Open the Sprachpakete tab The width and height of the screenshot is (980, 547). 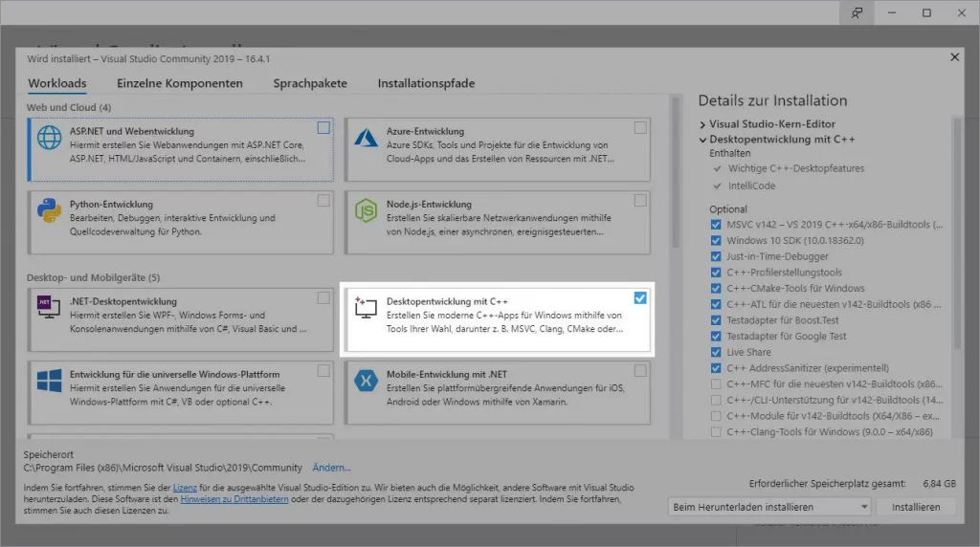(310, 83)
